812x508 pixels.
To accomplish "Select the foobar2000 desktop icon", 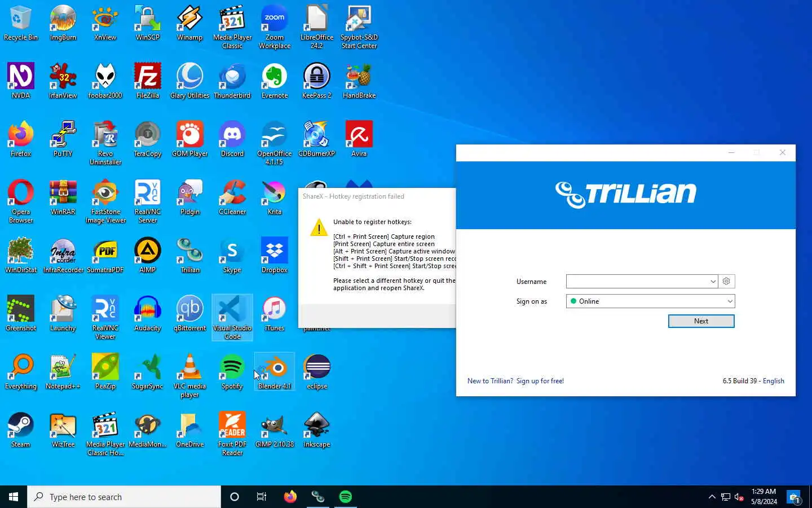I will (105, 81).
